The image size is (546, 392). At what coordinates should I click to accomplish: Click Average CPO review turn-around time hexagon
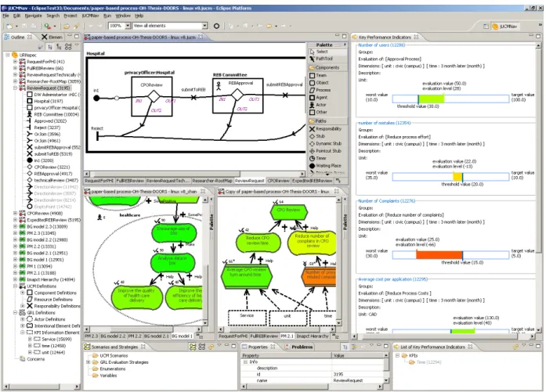[247, 276]
